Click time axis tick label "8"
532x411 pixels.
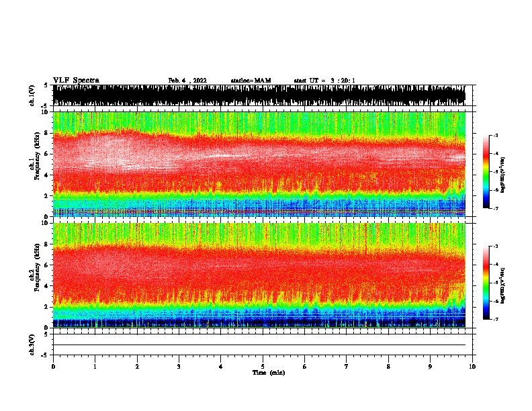(388, 367)
